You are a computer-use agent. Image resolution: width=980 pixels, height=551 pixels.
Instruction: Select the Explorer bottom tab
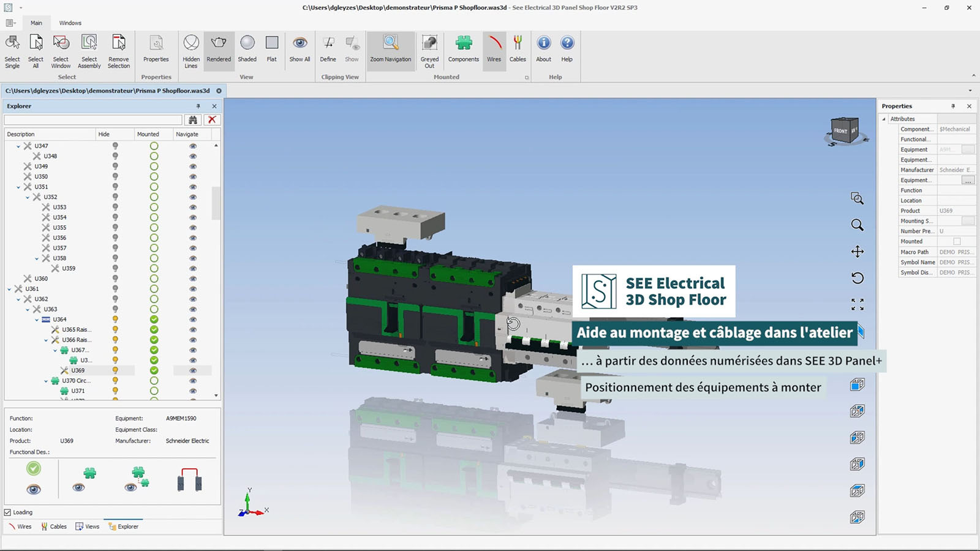(124, 527)
